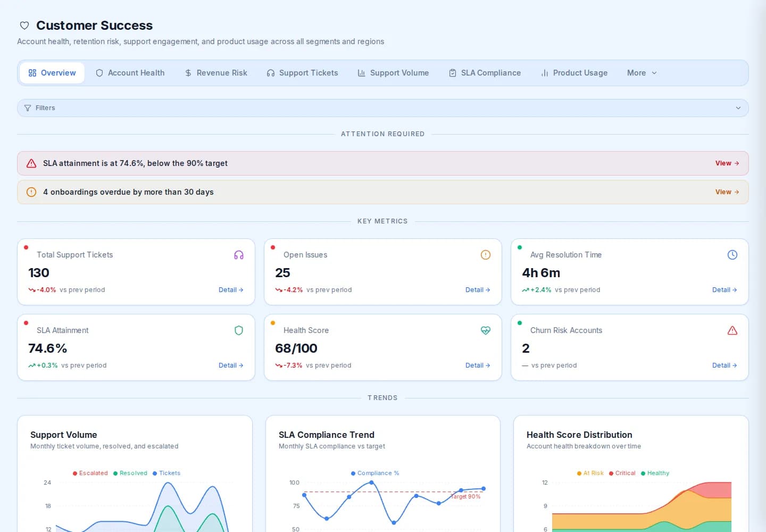Toggle the Escalated series in Support Volume legend
The width and height of the screenshot is (766, 532).
point(90,473)
